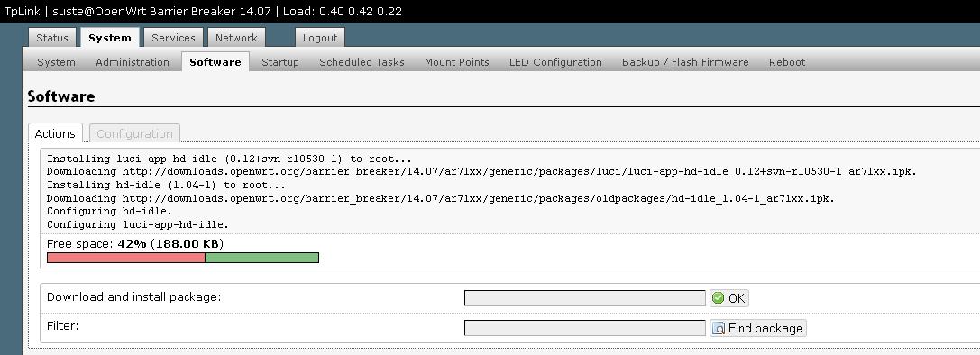Select the Reboot subtab
Screen dimensions: 980x355
[x=787, y=62]
